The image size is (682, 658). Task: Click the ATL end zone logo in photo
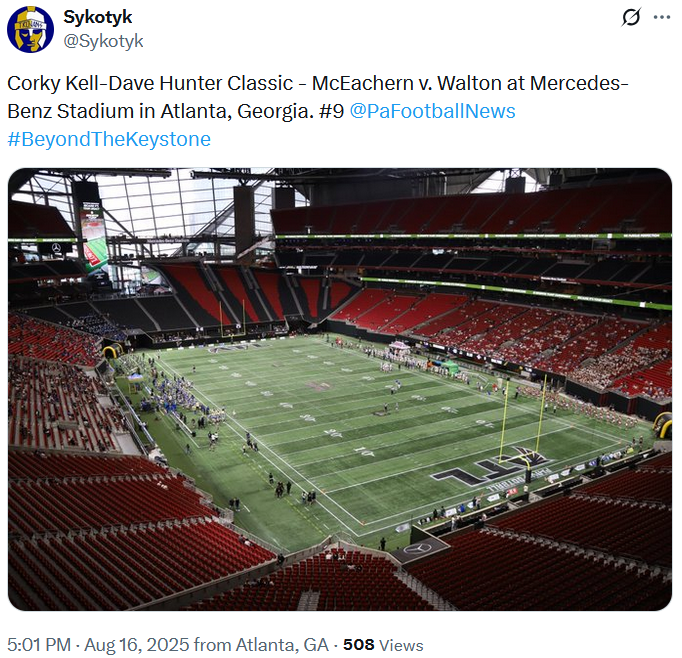click(491, 466)
